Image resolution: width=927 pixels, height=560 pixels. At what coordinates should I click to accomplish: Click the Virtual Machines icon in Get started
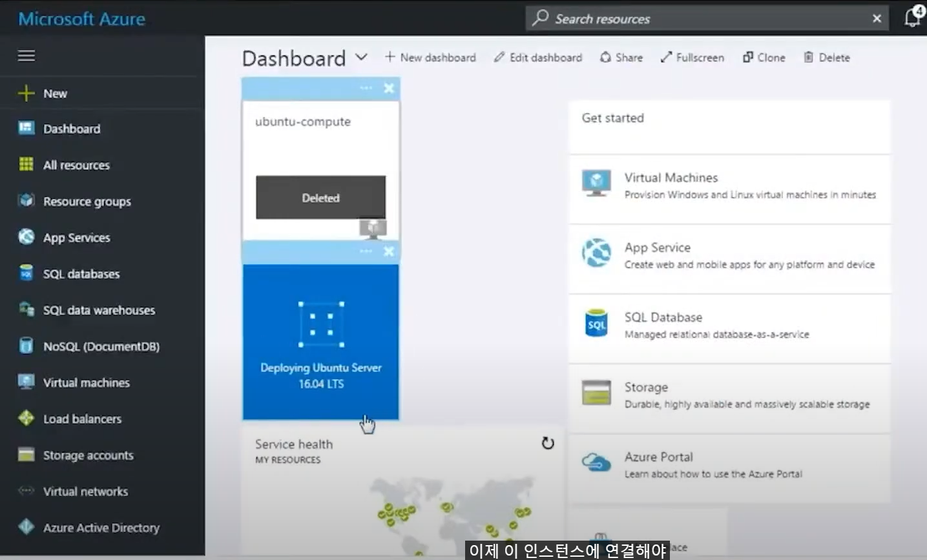tap(596, 183)
